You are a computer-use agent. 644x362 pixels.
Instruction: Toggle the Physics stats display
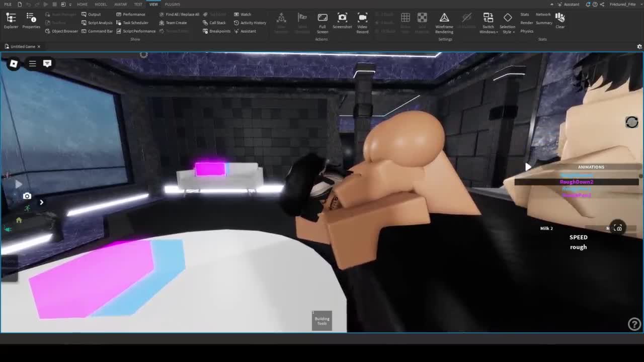[x=527, y=31]
